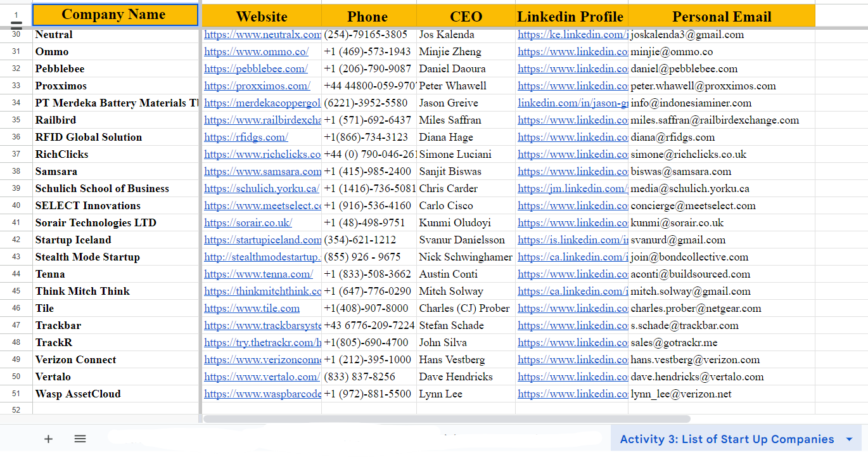Select the Schulich School of Business cell
Screen dimensions: 868x457
[x=116, y=189]
